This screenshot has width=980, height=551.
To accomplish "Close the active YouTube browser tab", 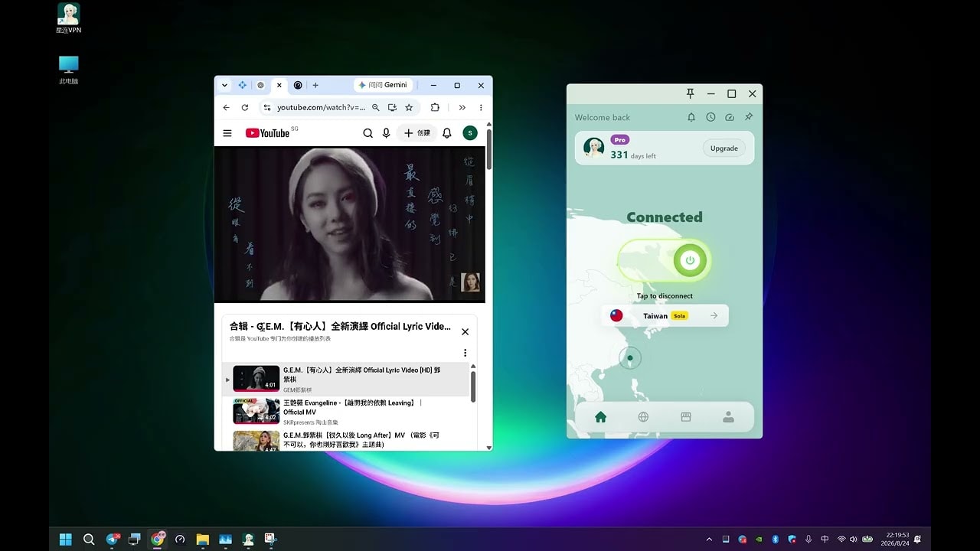I will coord(279,85).
